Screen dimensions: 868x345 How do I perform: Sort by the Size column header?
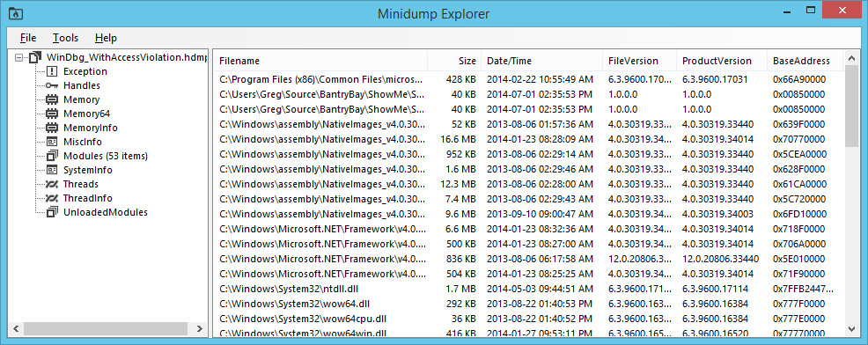point(454,61)
